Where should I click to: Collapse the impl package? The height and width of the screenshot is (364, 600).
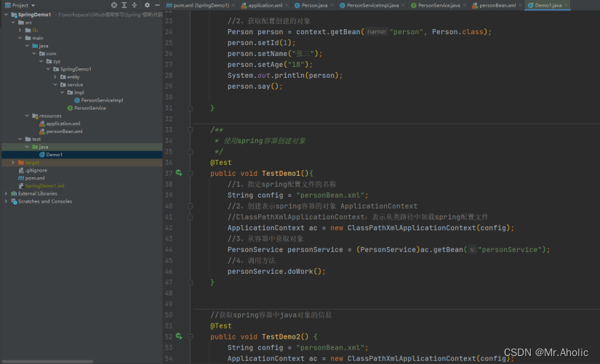62,92
